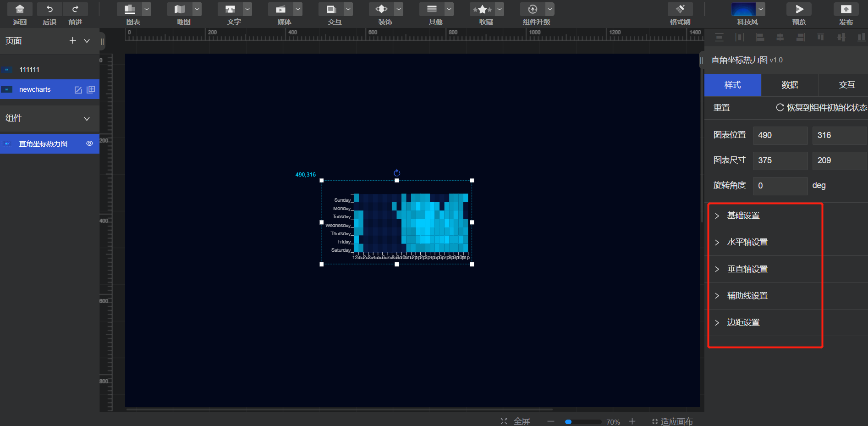Add a new page with plus icon
The image size is (868, 426).
[x=72, y=40]
